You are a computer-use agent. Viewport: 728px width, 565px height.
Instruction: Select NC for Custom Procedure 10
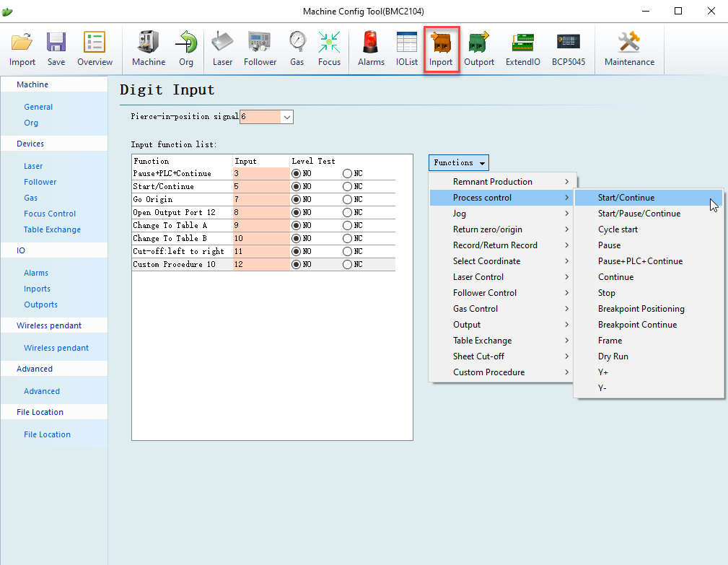click(347, 265)
